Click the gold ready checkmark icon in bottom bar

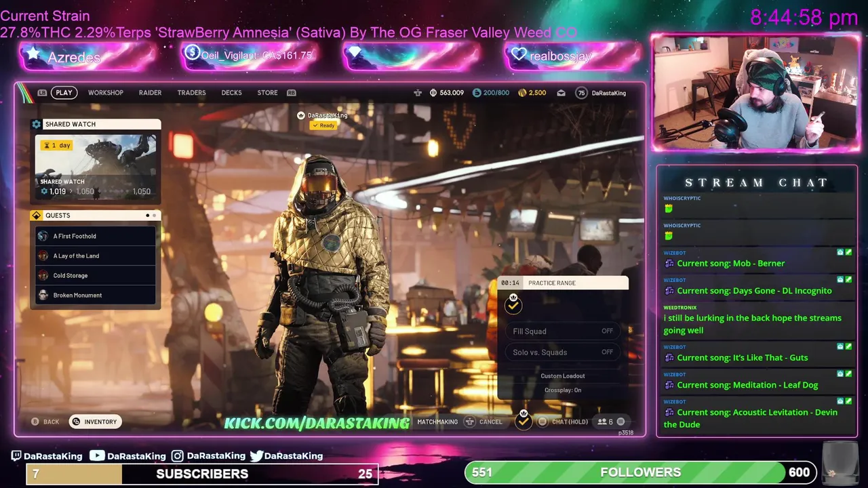523,421
